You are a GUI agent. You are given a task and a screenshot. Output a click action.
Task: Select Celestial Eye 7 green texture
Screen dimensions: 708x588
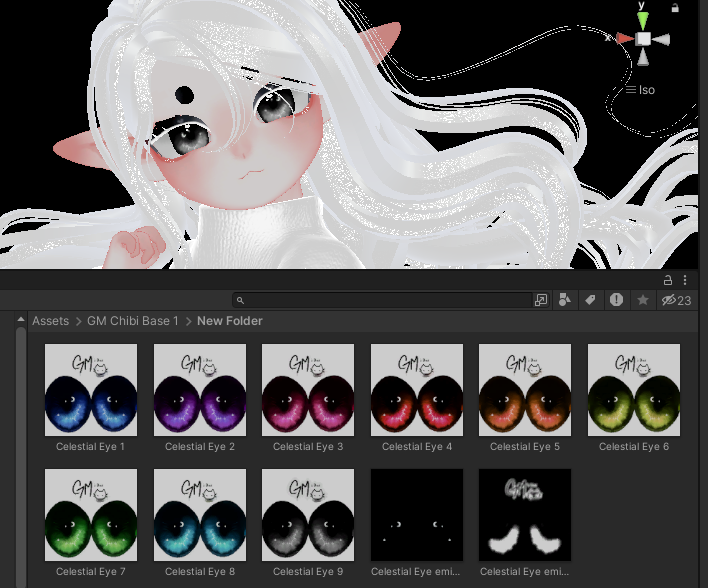pyautogui.click(x=91, y=515)
